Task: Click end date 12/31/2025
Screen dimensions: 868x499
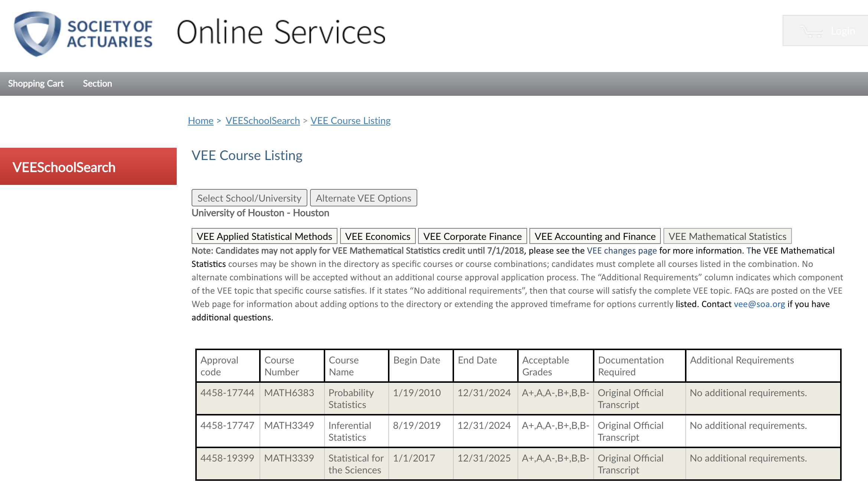Action: 484,458
